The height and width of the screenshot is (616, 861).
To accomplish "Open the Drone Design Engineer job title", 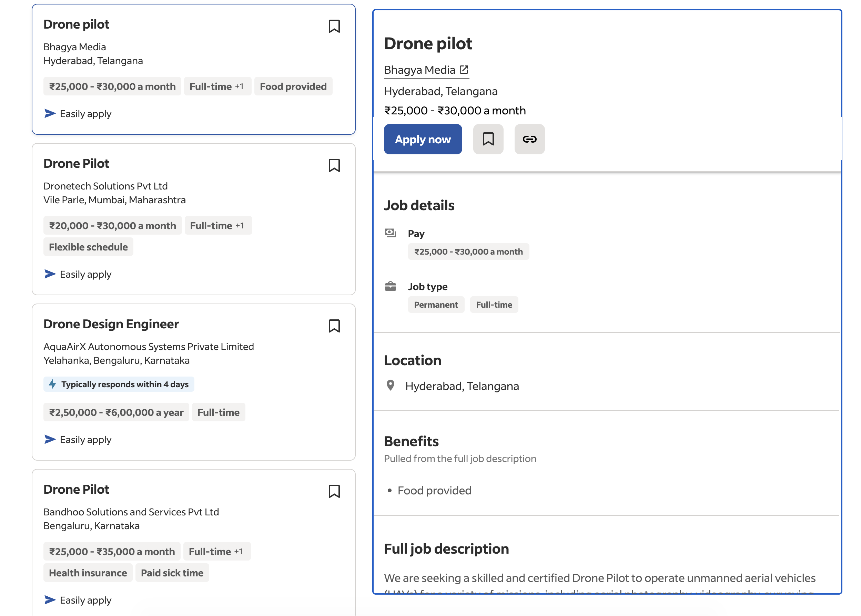I will [111, 324].
